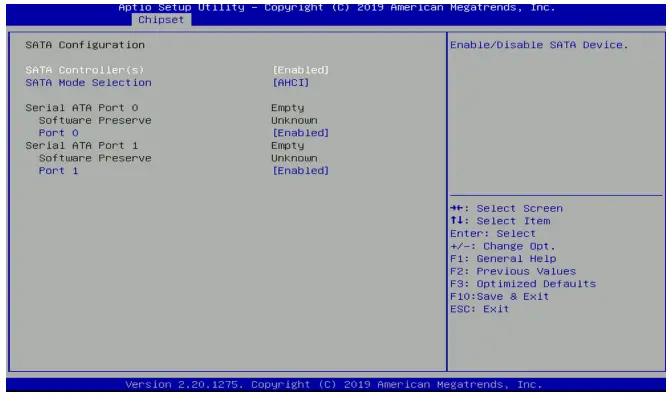Screen dimensions: 669x398
Task: Click the Serial ATA Port 0 label
Action: [81, 107]
